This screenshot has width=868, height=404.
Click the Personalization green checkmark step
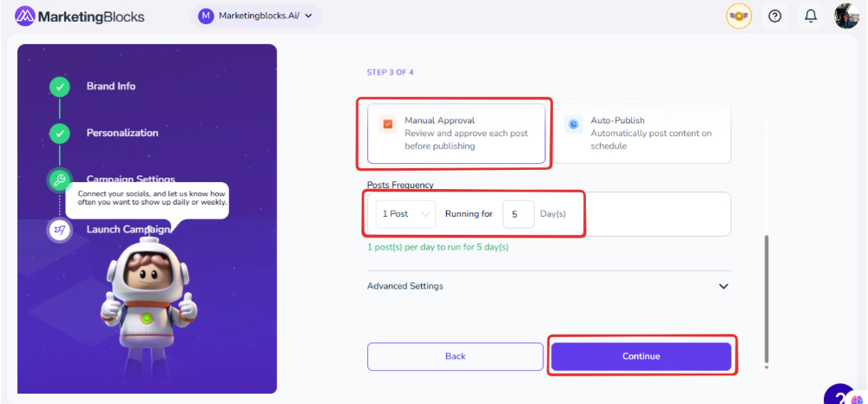coord(59,134)
